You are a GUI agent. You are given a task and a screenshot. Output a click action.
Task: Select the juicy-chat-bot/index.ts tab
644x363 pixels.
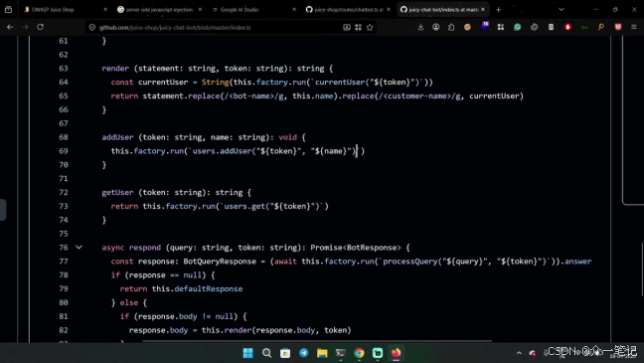(x=443, y=10)
